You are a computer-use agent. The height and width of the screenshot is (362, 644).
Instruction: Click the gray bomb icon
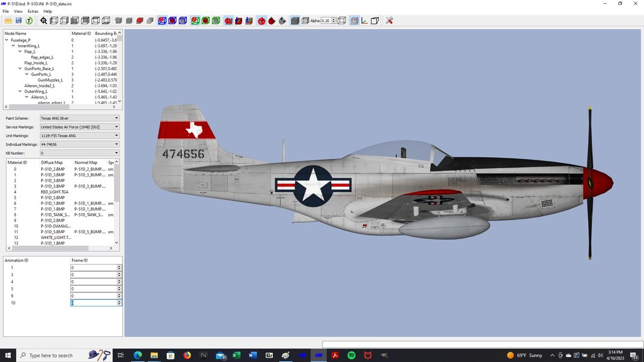point(282,21)
